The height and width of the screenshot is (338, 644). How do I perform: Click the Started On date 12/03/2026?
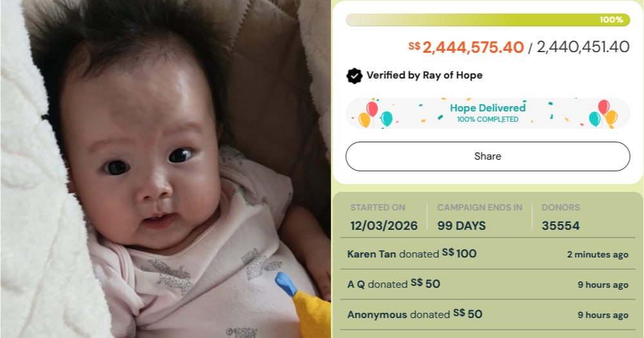(x=384, y=225)
